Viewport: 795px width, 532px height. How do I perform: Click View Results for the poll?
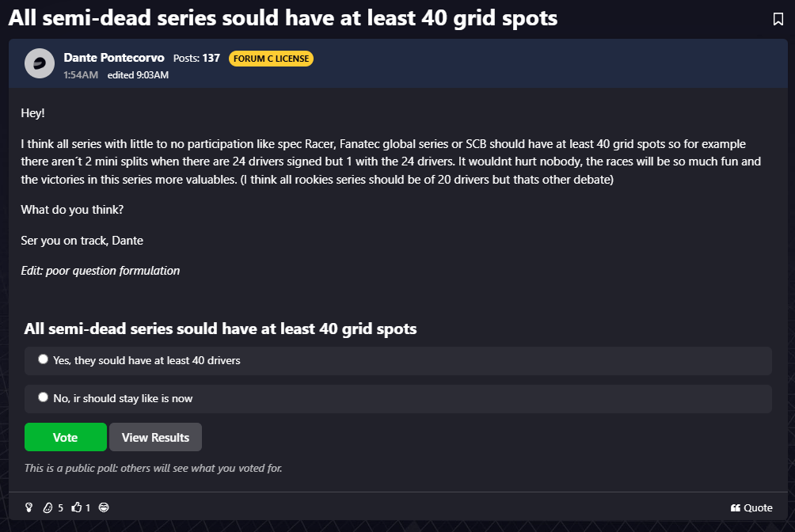pos(155,437)
